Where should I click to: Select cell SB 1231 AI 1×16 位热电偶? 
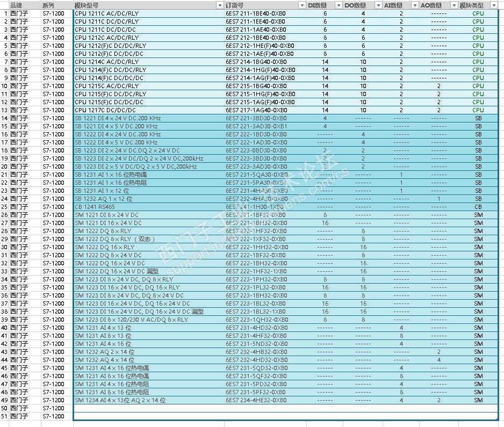[149, 175]
